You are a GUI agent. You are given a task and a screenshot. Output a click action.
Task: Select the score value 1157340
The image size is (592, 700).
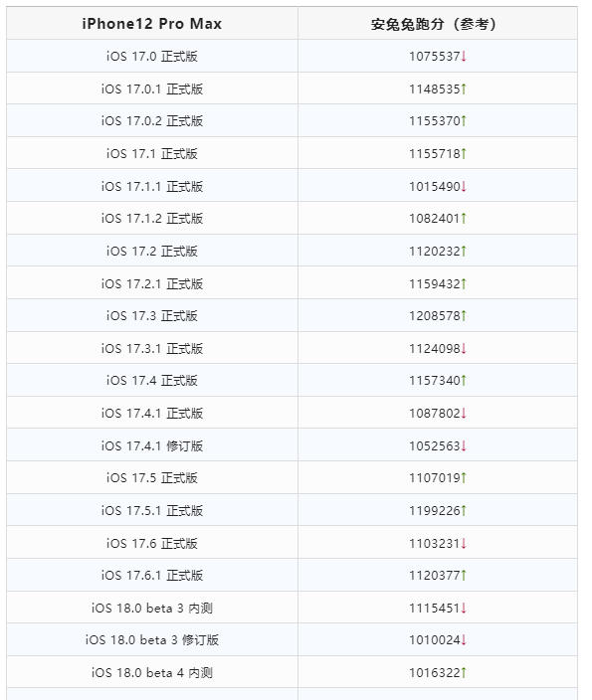click(x=434, y=381)
